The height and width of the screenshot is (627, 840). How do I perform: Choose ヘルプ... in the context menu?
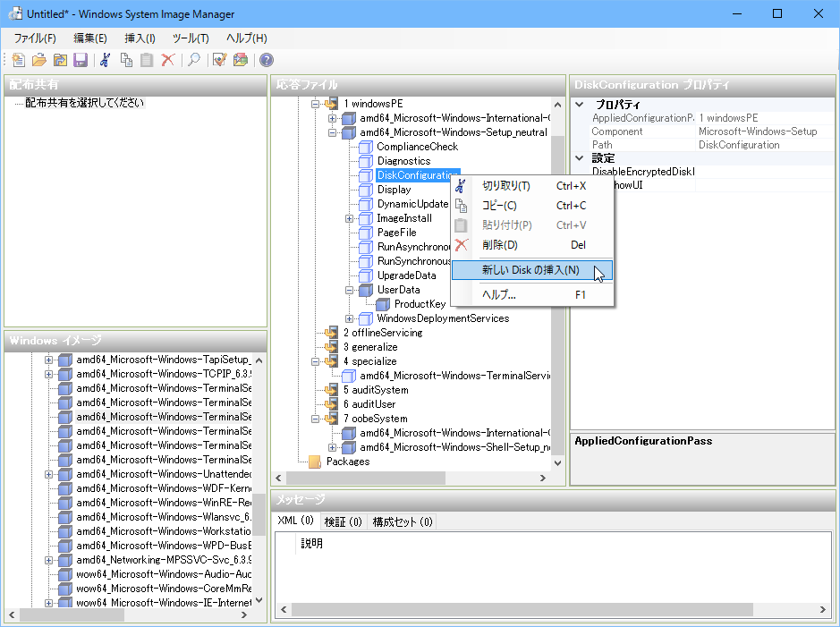pos(532,295)
